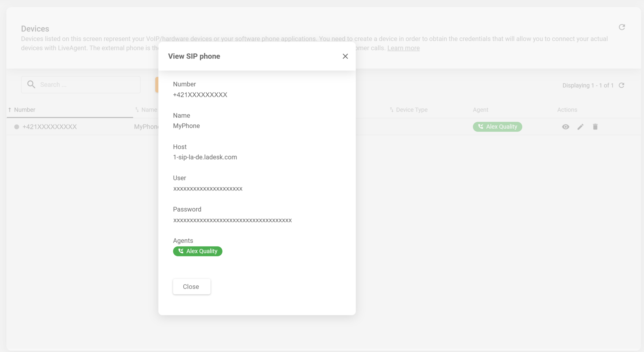Screen dimensions: 644x352
Task: Click the status dot beside +421XXXXXXXXX in the table
Action: [17, 127]
